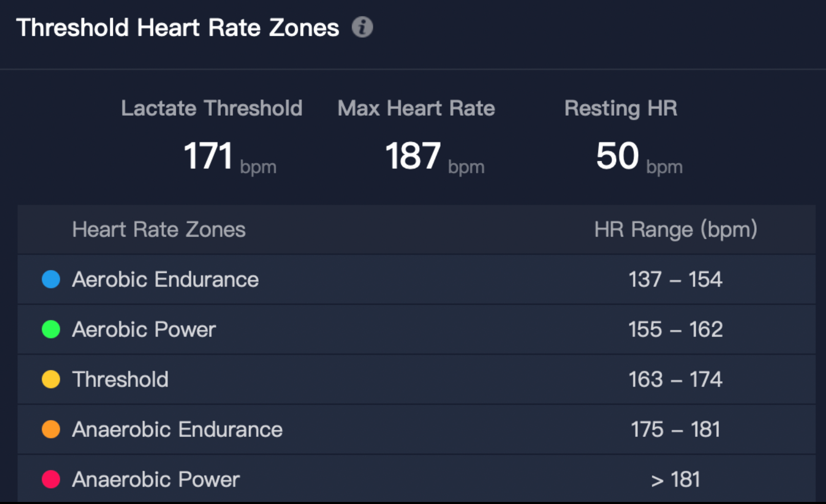This screenshot has width=826, height=504.
Task: Click the HR Range (bpm) column header
Action: click(x=675, y=229)
